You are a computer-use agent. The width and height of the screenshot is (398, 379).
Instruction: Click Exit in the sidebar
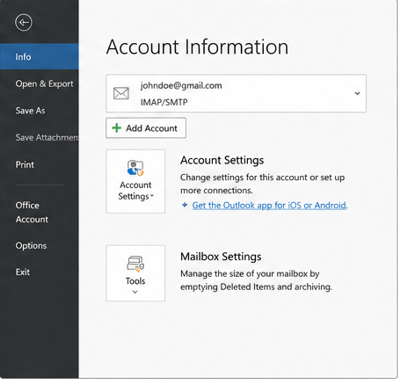tap(23, 272)
